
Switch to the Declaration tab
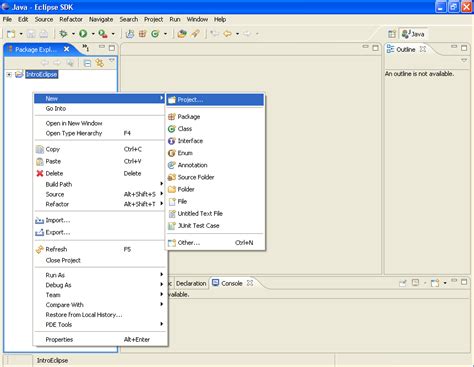click(x=191, y=283)
